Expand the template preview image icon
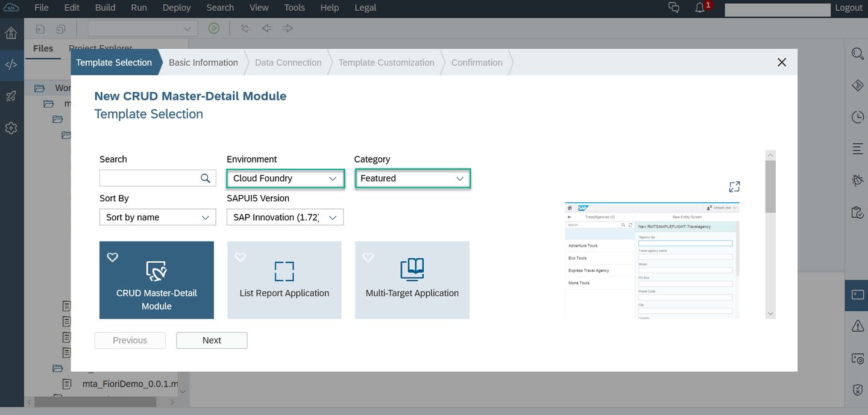The height and width of the screenshot is (415, 868). 734,187
